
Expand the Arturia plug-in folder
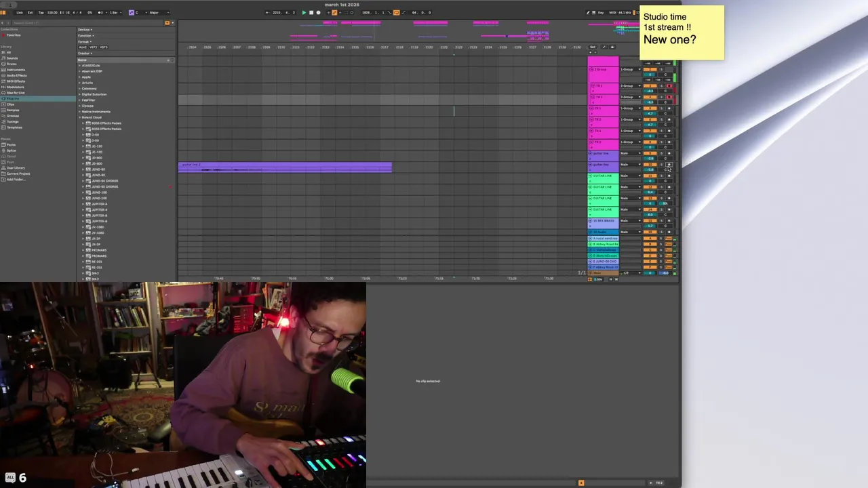click(x=80, y=83)
